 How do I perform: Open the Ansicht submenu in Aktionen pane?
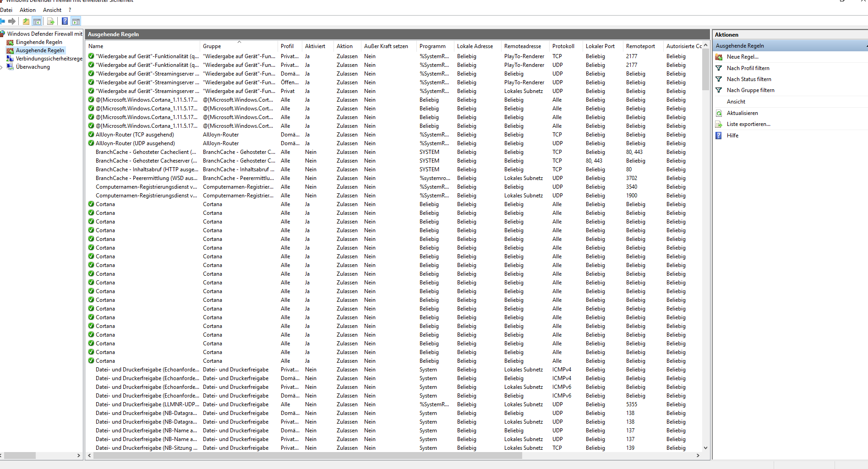tap(736, 102)
